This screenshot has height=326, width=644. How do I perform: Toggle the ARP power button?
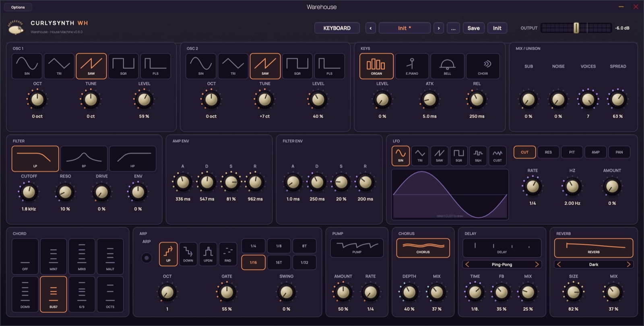(x=147, y=258)
